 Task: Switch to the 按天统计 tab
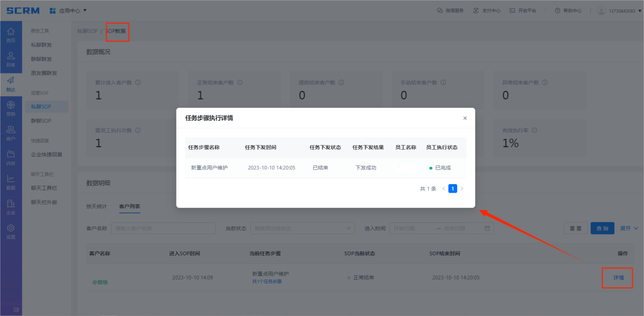96,206
